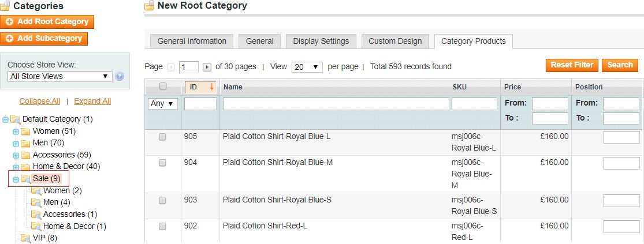Click the Add Subcategory button
This screenshot has height=244, width=644.
pyautogui.click(x=44, y=39)
